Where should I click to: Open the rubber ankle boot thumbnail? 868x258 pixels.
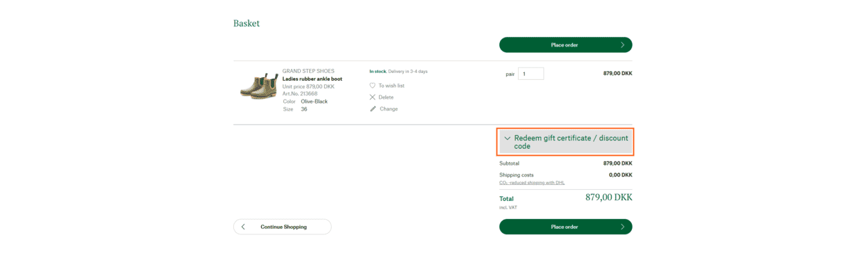click(x=259, y=86)
